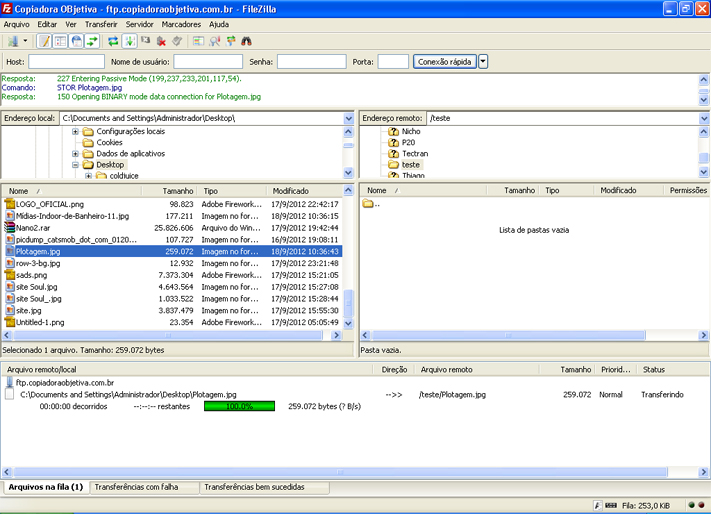711x514 pixels.
Task: Open the Transferir menu
Action: pyautogui.click(x=101, y=24)
